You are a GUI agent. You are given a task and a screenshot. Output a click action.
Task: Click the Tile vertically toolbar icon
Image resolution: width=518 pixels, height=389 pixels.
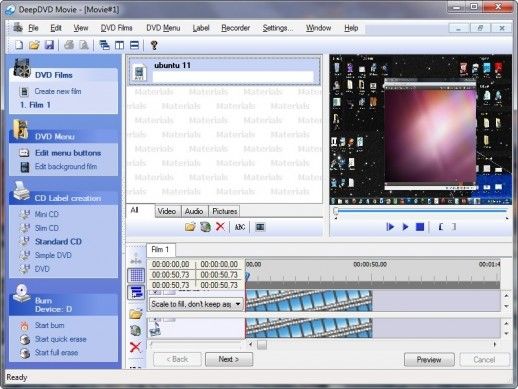tap(119, 45)
